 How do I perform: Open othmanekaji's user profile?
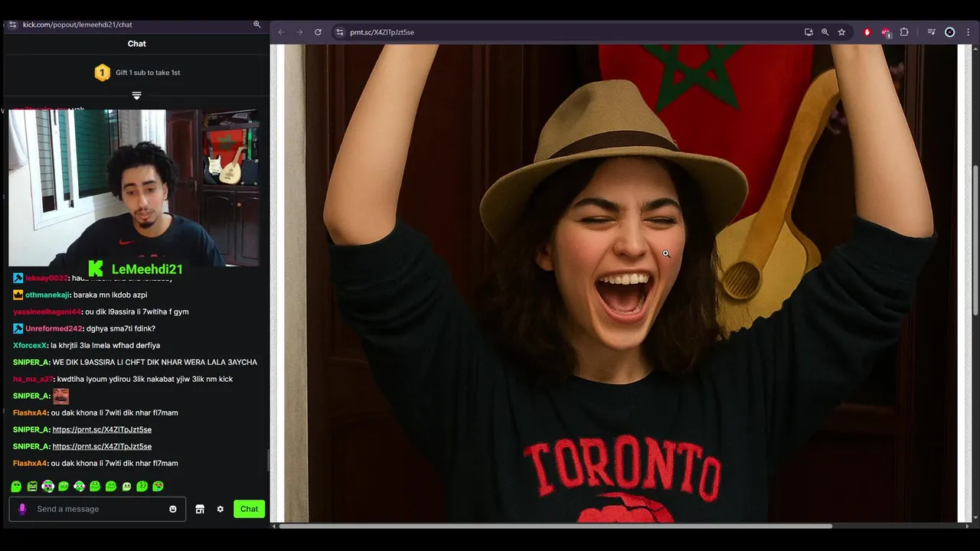tap(47, 295)
